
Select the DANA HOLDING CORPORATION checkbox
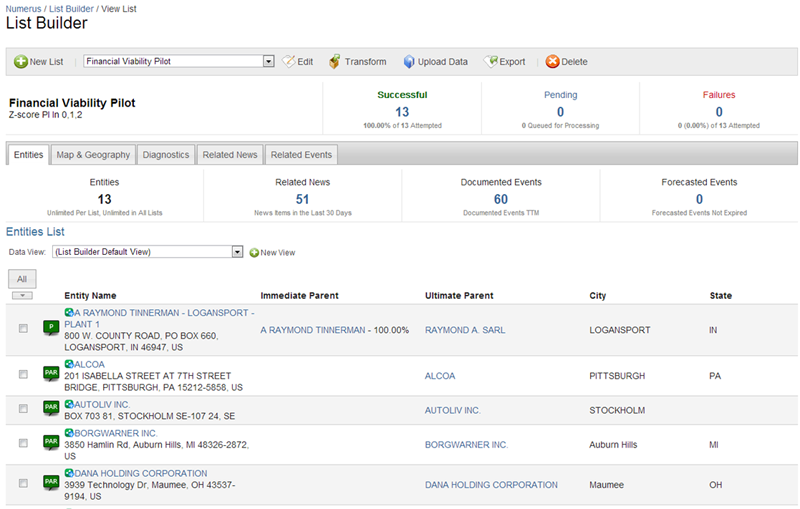pos(23,483)
